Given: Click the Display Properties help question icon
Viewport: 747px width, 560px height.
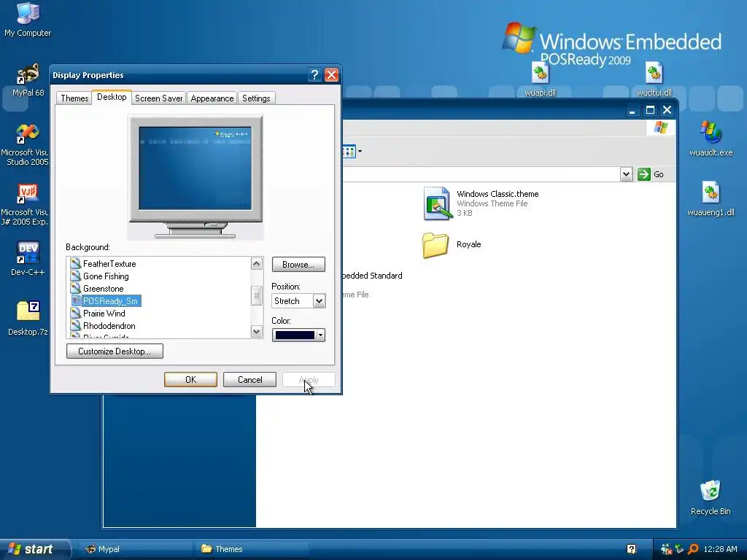Looking at the screenshot, I should pos(314,75).
